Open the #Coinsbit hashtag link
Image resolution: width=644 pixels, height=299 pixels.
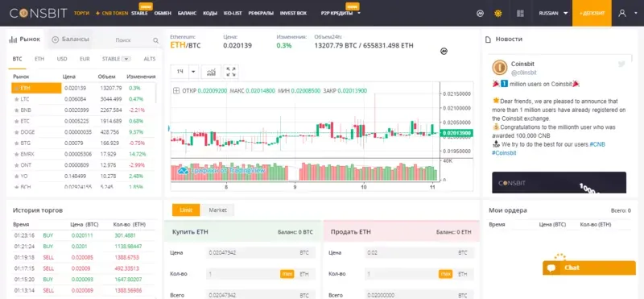504,152
